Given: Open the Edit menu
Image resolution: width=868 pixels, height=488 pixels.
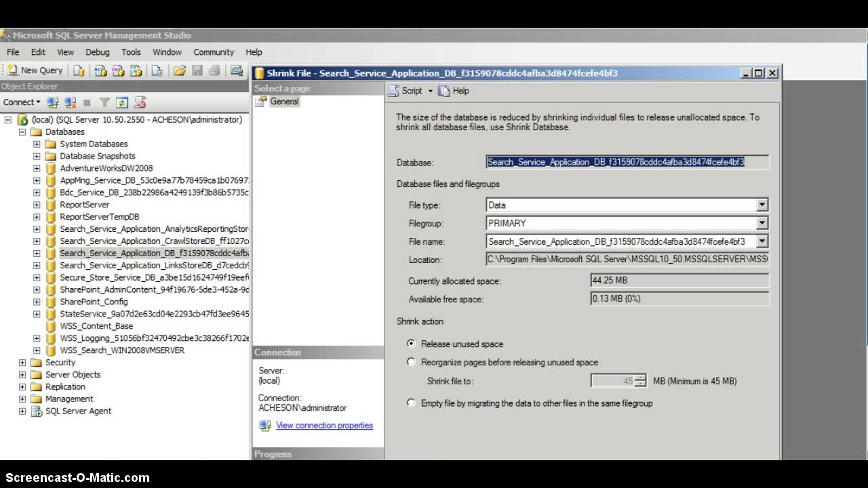Looking at the screenshot, I should [38, 52].
